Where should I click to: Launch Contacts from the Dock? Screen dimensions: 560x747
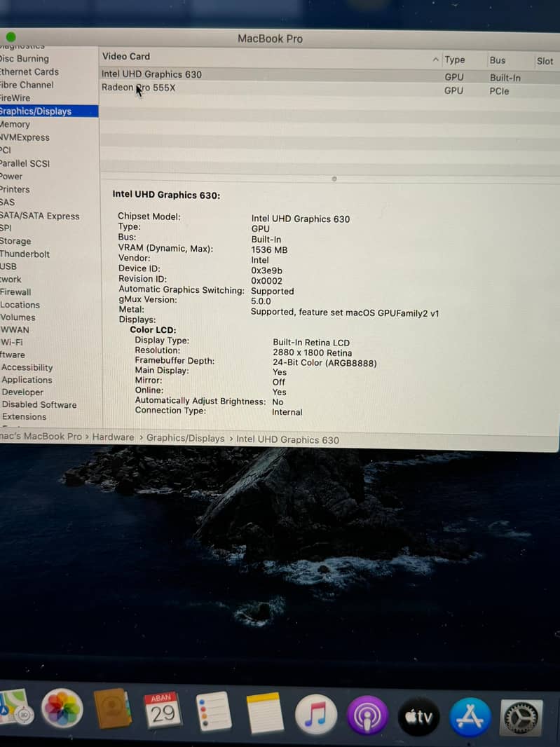[x=112, y=709]
